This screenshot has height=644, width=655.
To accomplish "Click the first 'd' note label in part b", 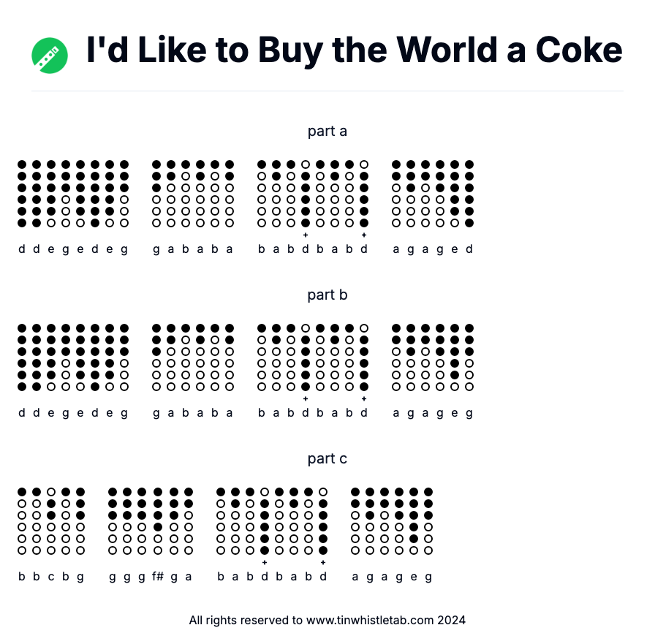I will coord(22,413).
